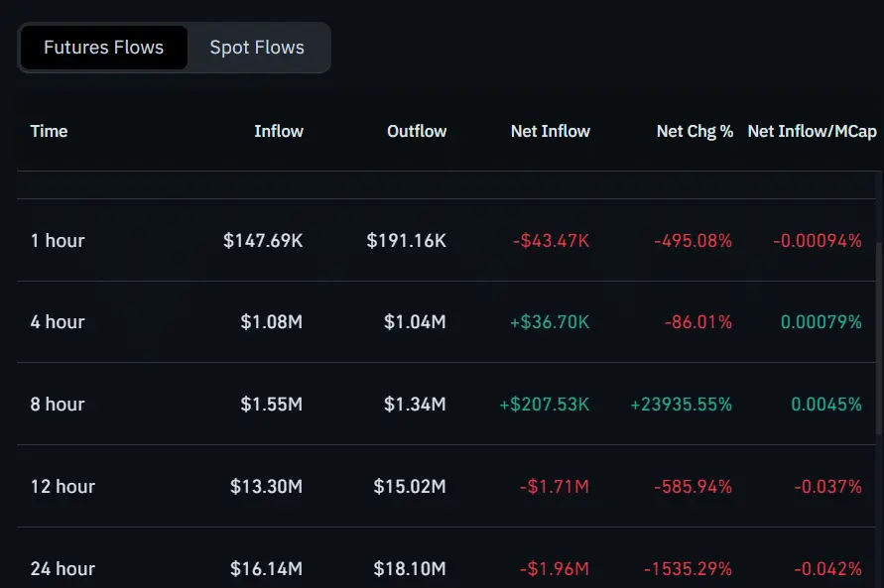The height and width of the screenshot is (588, 884).
Task: Click the +23935.55% net change value
Action: [681, 404]
